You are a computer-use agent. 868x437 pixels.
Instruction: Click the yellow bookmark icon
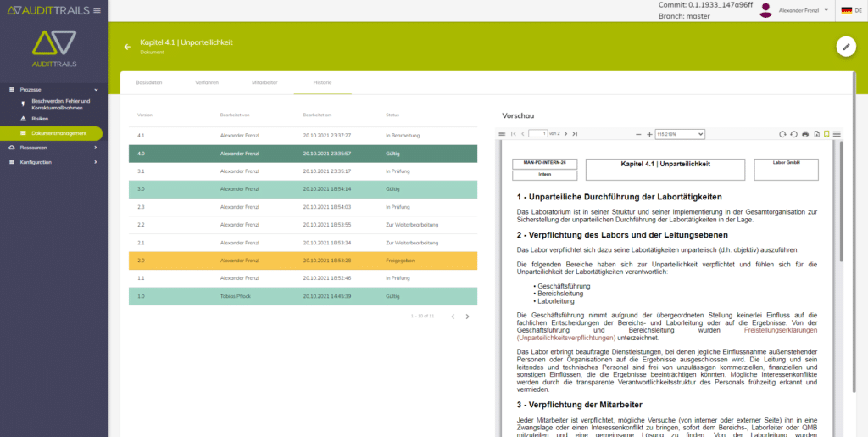pos(826,134)
